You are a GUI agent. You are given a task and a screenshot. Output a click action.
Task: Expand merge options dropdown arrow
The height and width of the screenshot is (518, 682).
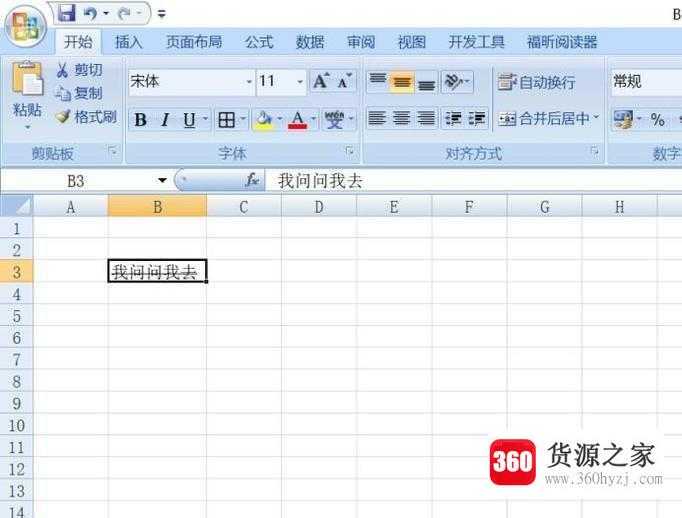596,117
